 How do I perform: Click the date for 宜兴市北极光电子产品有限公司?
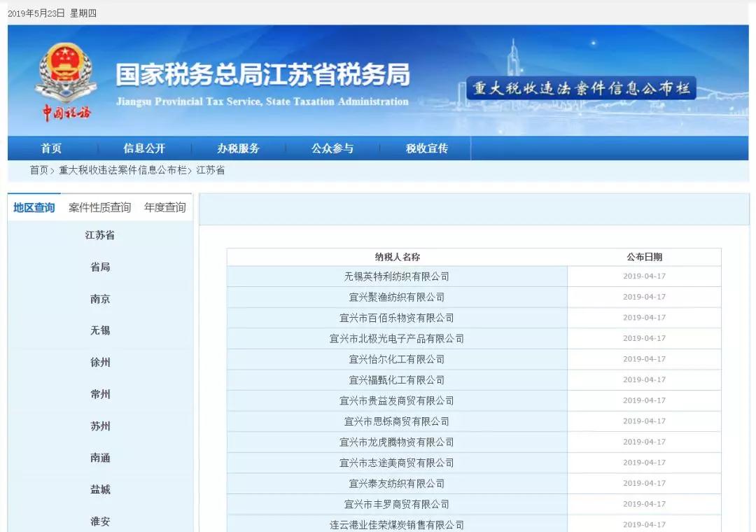[644, 339]
